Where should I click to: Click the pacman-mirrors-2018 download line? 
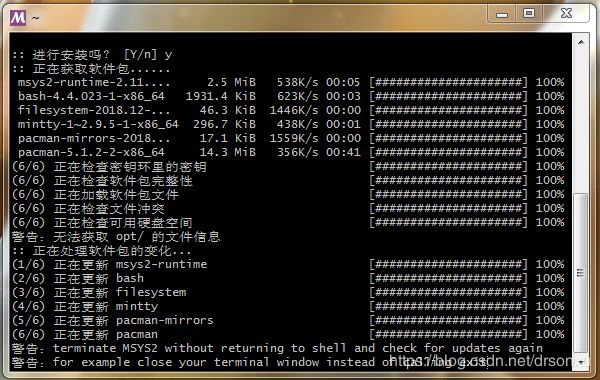[x=290, y=138]
